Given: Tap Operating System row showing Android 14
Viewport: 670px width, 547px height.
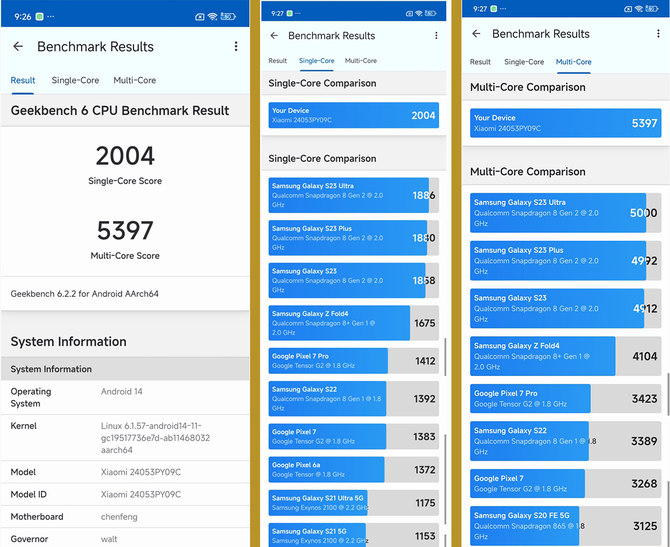Looking at the screenshot, I should click(x=125, y=397).
